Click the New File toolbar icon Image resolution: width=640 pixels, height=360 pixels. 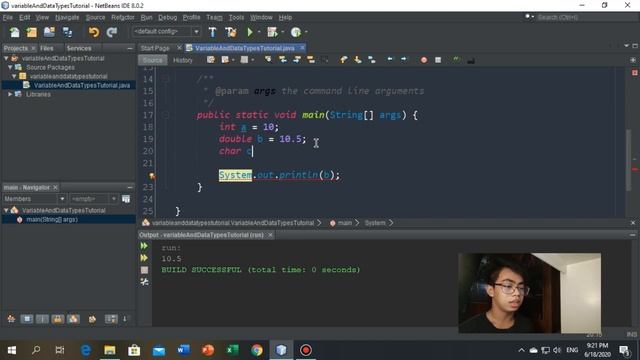click(x=14, y=32)
